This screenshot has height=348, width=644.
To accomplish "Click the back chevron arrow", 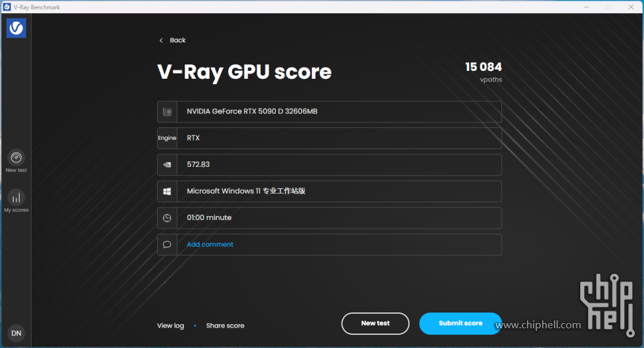I will 161,40.
